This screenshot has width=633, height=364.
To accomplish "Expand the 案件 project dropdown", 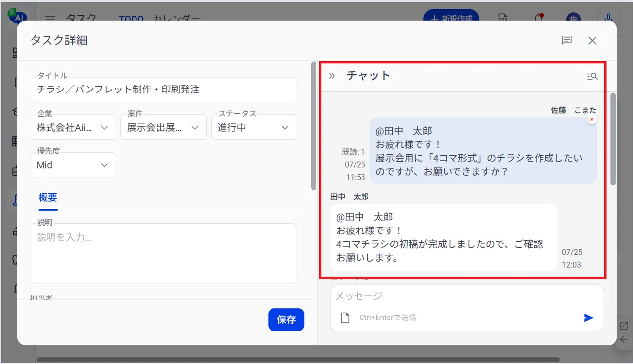I will pos(163,128).
